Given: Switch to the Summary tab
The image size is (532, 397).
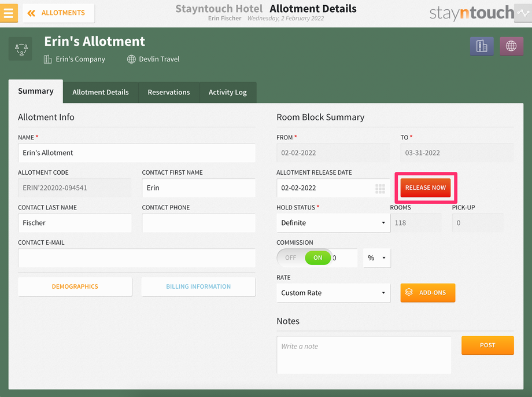Looking at the screenshot, I should [x=36, y=91].
